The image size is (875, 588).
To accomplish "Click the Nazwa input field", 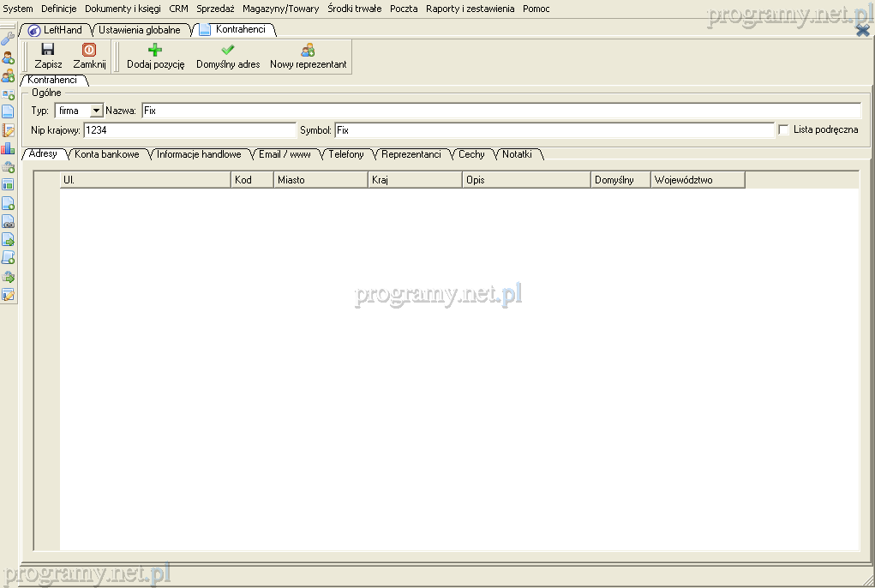I will [500, 111].
